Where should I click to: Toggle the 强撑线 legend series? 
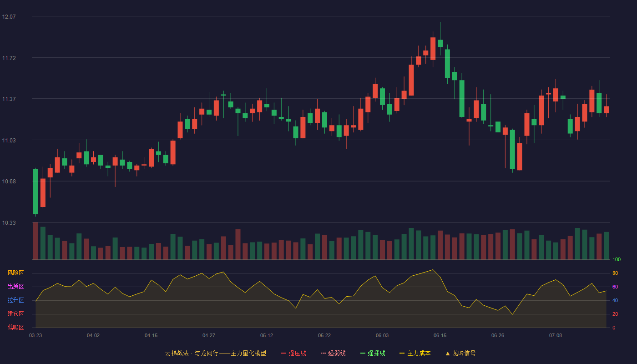click(373, 353)
